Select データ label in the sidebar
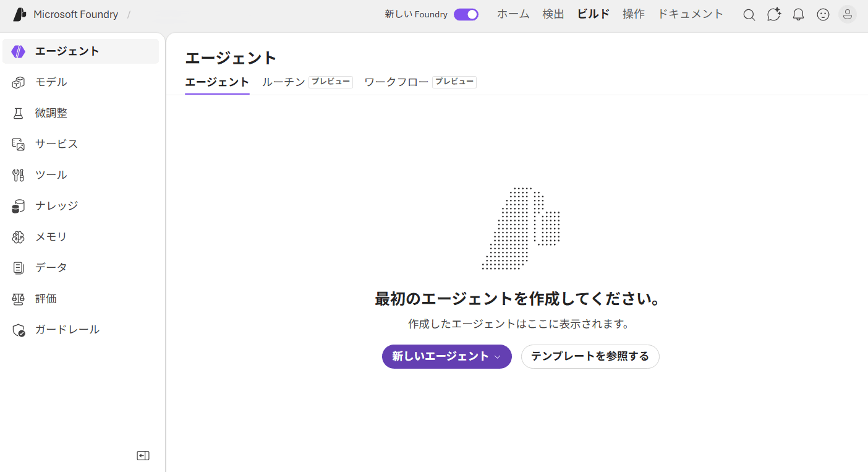The image size is (868, 472). click(x=51, y=268)
